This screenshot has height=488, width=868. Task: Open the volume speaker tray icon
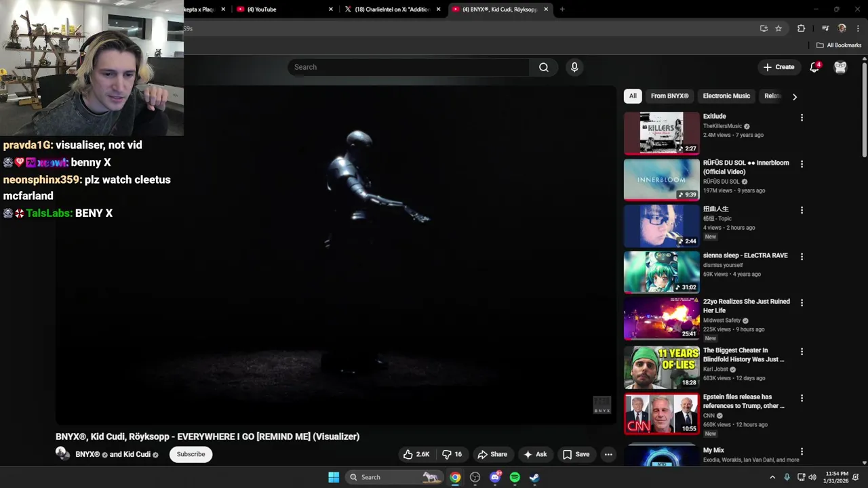[812, 477]
